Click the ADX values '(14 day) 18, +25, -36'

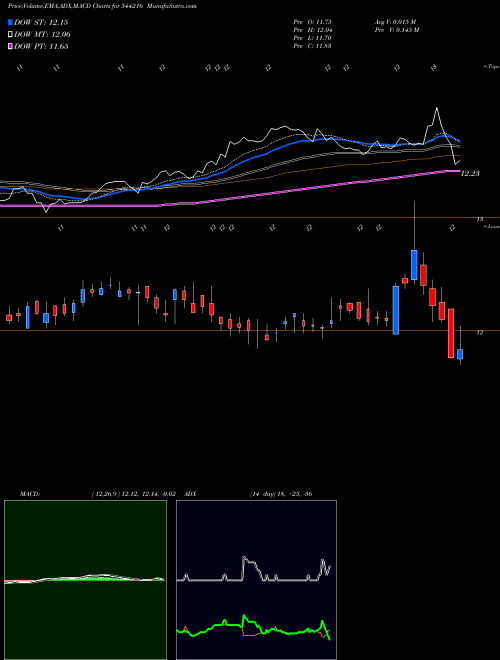281,494
